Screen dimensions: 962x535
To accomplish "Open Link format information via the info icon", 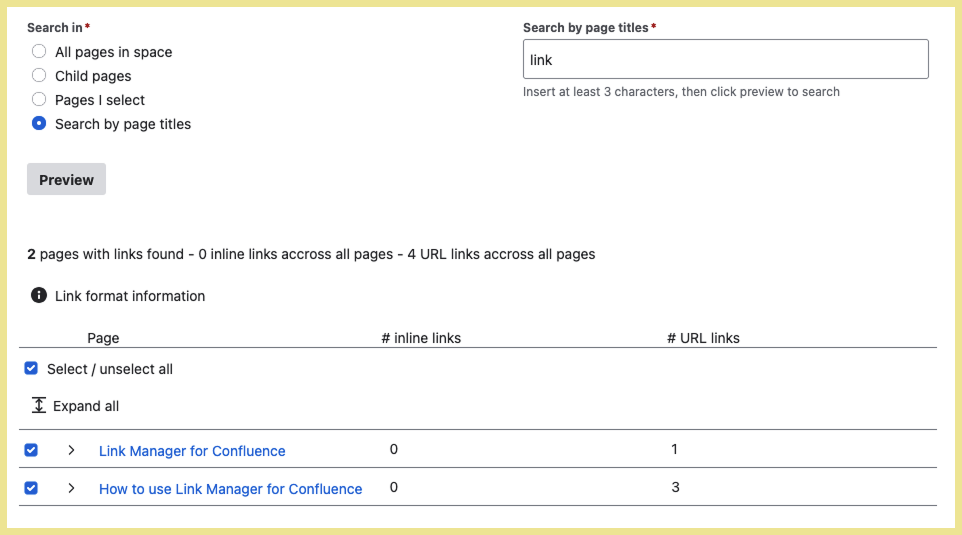I will 39,296.
